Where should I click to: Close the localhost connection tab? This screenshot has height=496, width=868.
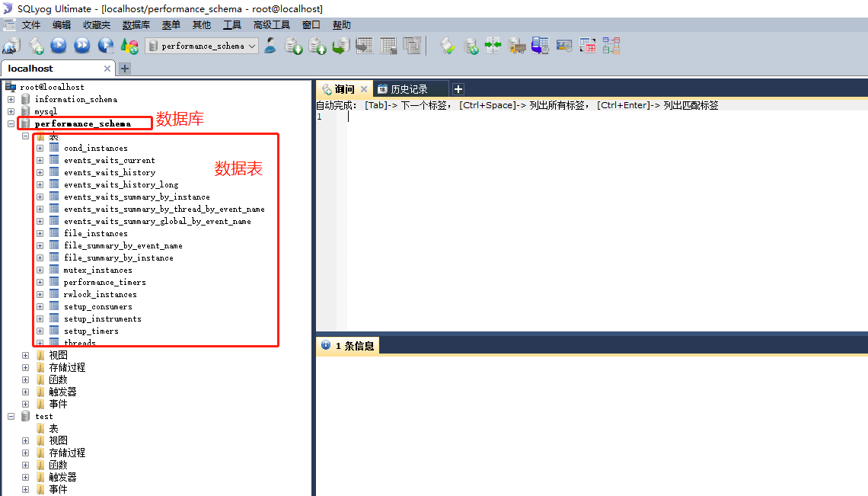(107, 69)
